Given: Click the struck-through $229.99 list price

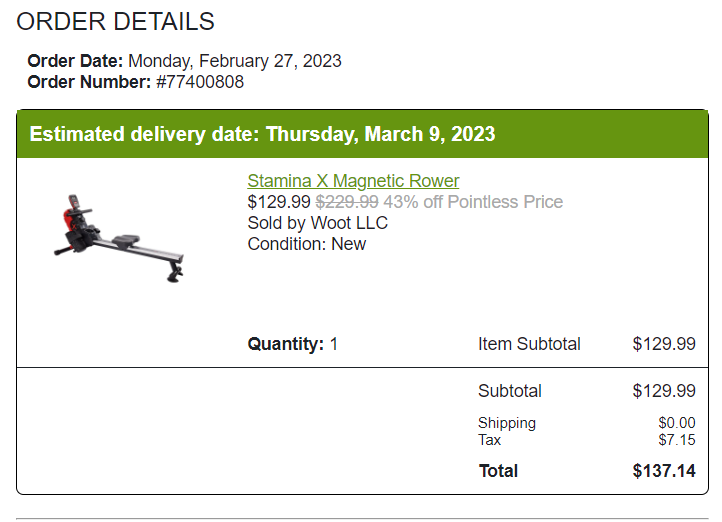Looking at the screenshot, I should [347, 202].
